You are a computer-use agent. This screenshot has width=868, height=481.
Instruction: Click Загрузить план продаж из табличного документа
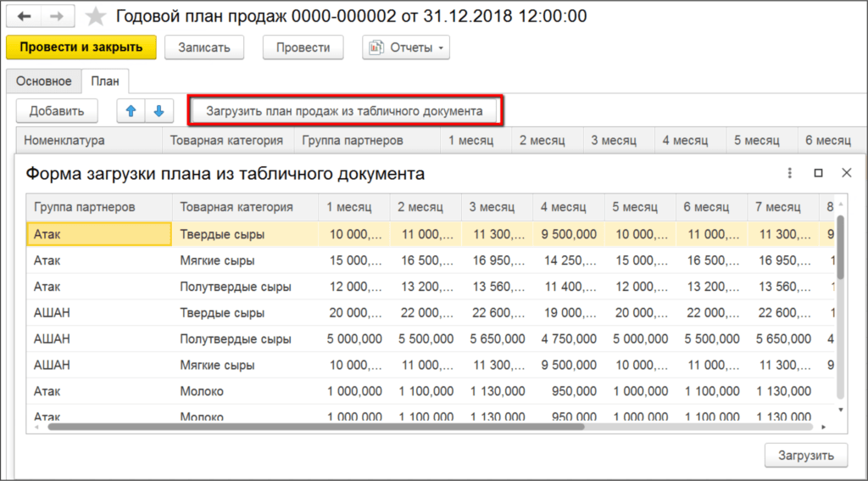[344, 111]
